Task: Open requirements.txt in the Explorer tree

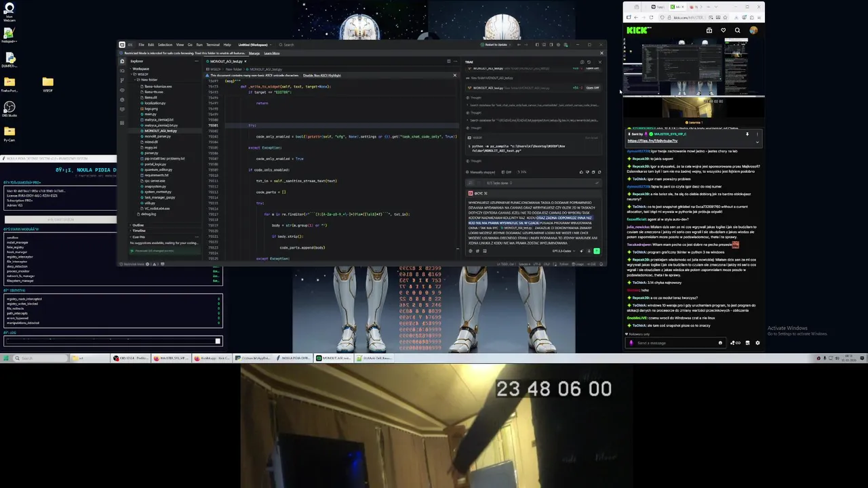Action: 157,175
